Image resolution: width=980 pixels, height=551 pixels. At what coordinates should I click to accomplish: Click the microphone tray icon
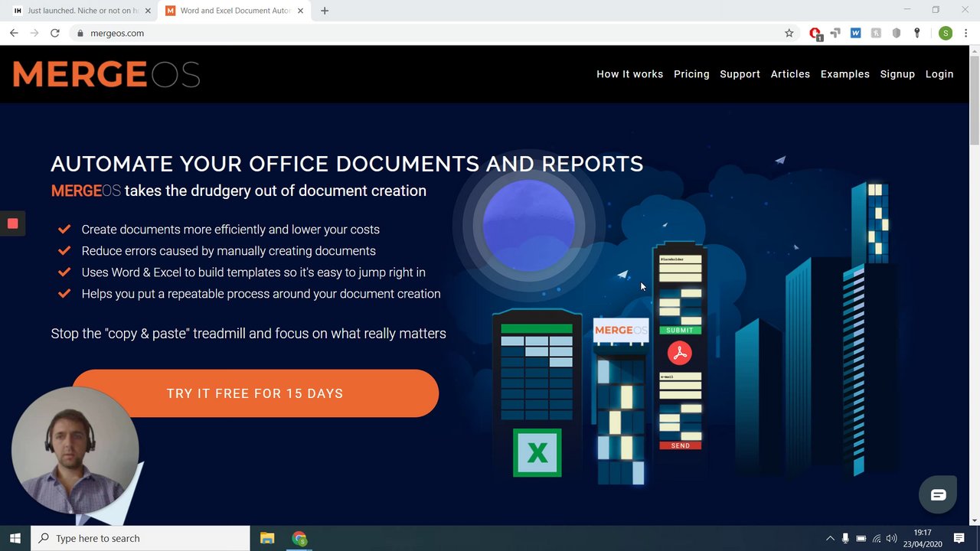[x=845, y=539]
